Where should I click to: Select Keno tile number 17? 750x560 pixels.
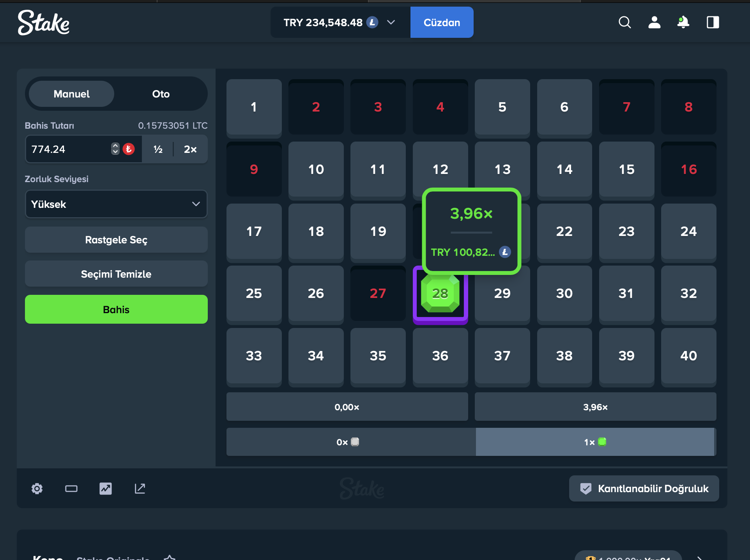point(254,231)
